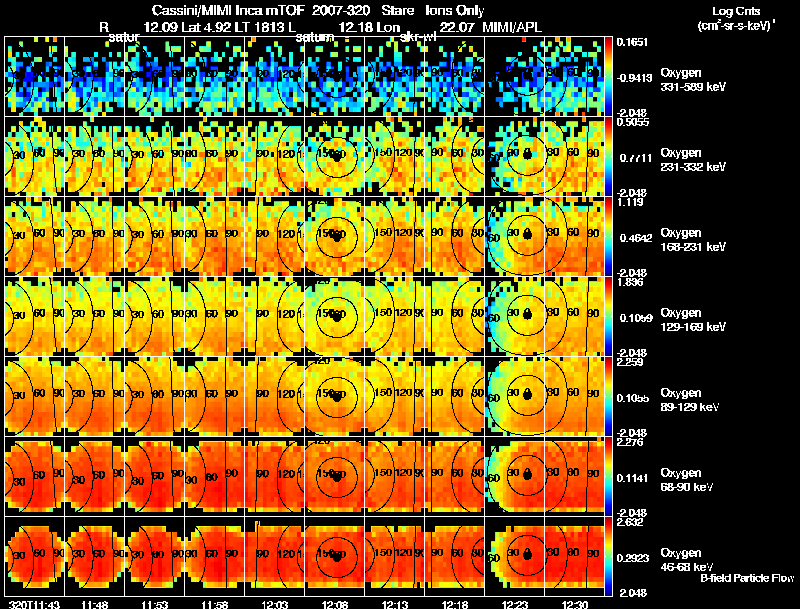Select the 'Oxygen 46-68 keV' row label

(687, 560)
